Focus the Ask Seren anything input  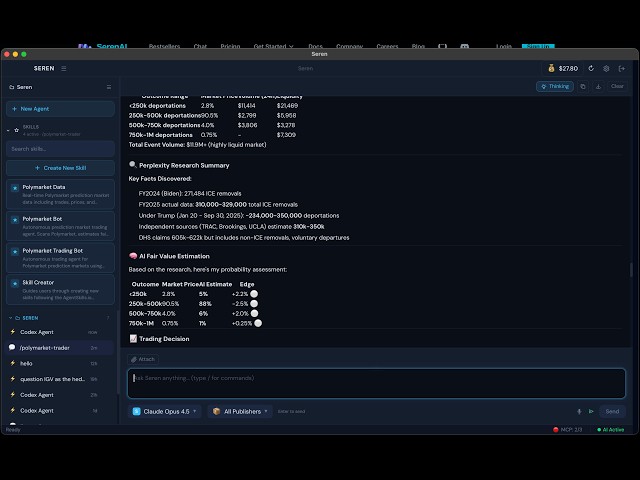click(x=376, y=383)
